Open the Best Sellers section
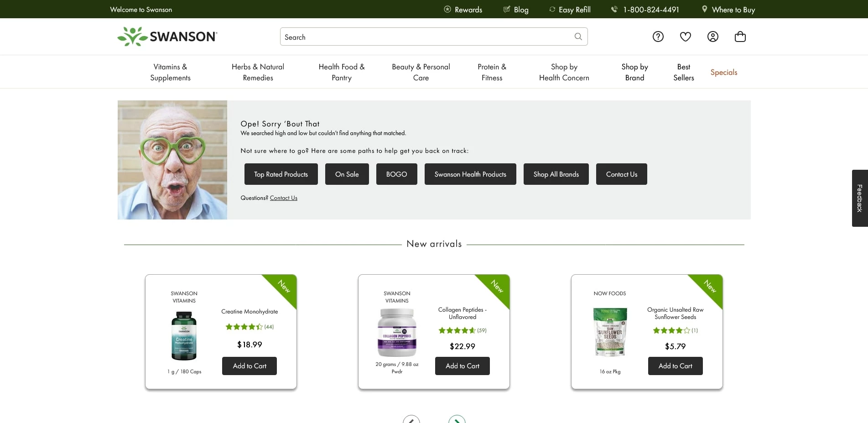The height and width of the screenshot is (423, 868). 683,72
